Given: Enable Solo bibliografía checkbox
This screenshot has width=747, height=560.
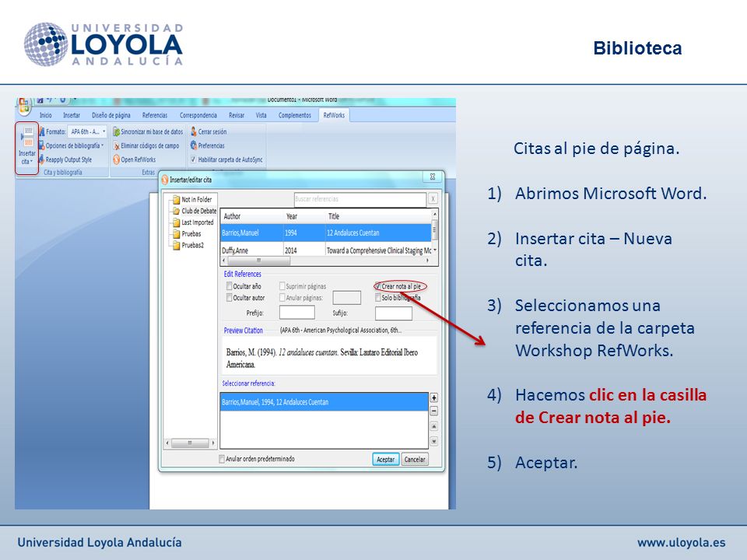Looking at the screenshot, I should point(378,298).
